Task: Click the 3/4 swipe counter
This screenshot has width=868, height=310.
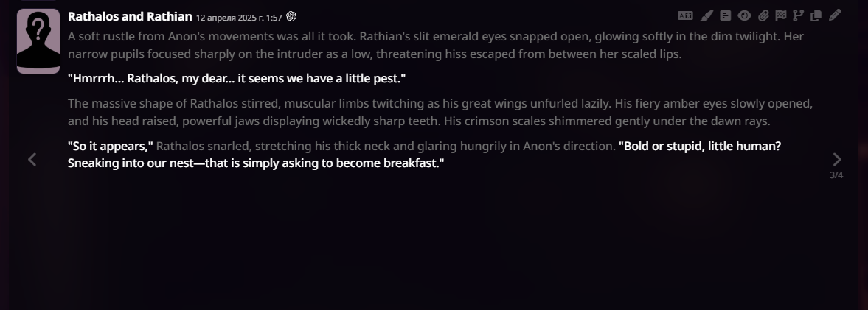Action: point(836,175)
